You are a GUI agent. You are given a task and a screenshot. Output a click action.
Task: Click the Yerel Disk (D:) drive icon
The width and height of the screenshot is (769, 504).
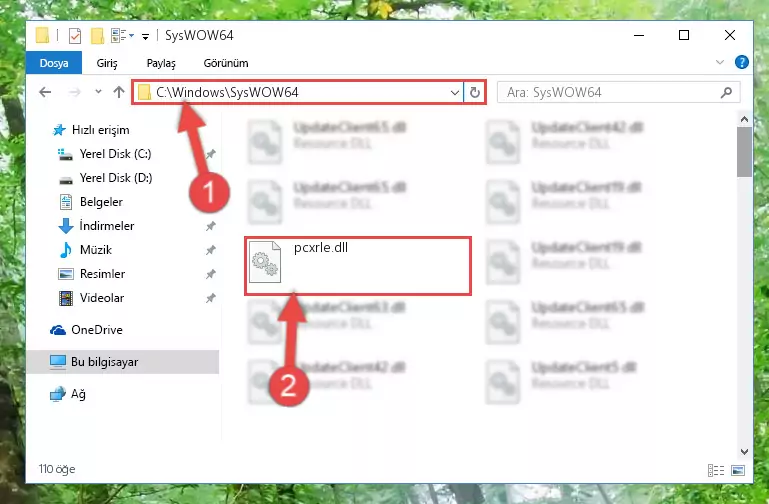click(66, 180)
